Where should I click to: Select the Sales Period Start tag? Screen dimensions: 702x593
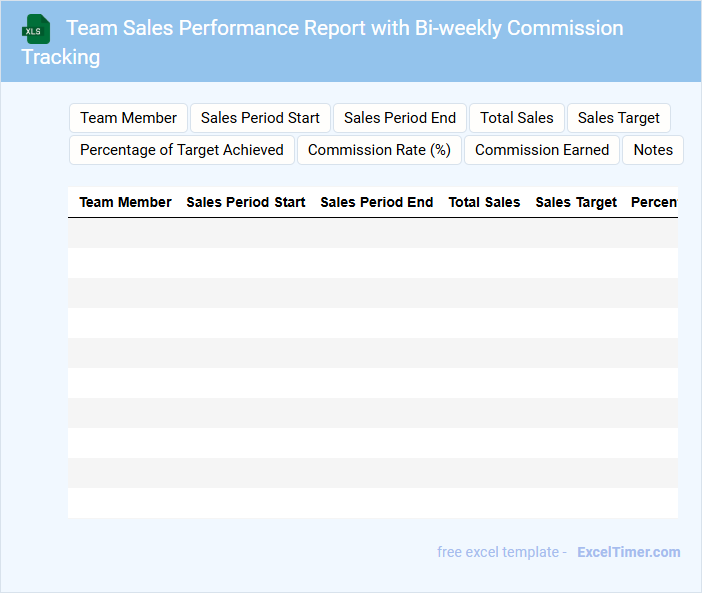[260, 118]
